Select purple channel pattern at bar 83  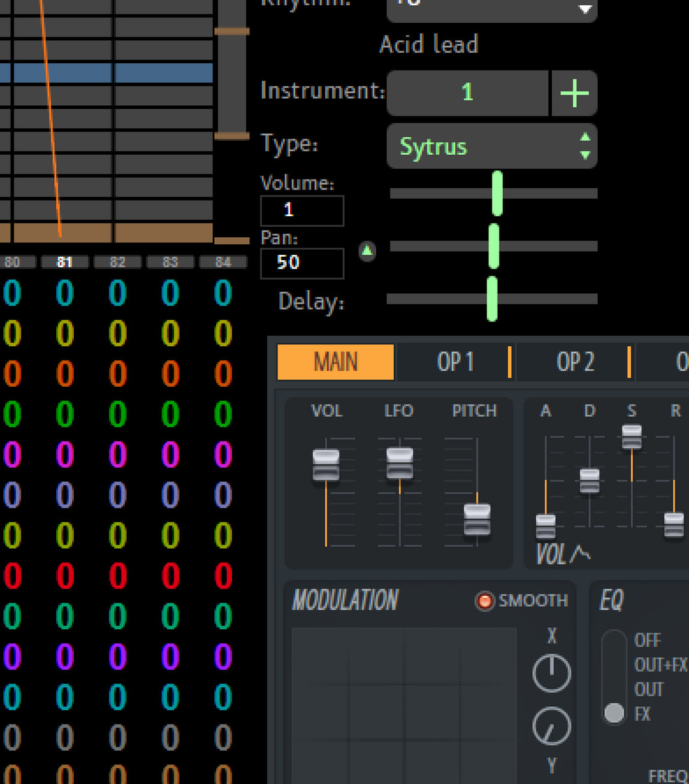tap(170, 656)
